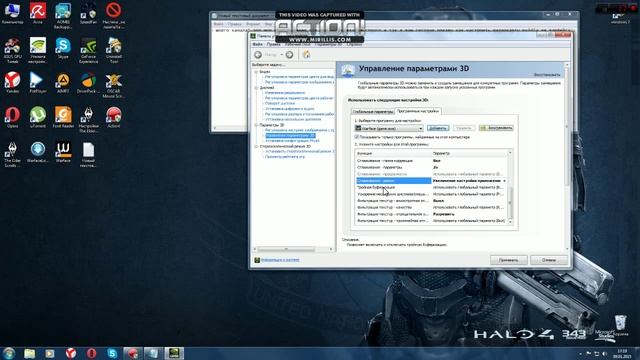640x360 pixels.
Task: Toggle the show-only-found-programs checkbox
Action: pyautogui.click(x=357, y=137)
